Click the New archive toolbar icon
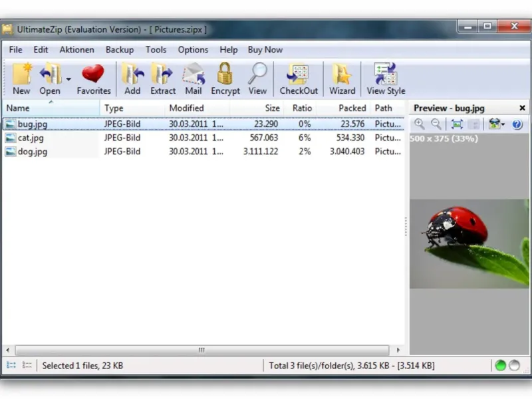 point(22,73)
